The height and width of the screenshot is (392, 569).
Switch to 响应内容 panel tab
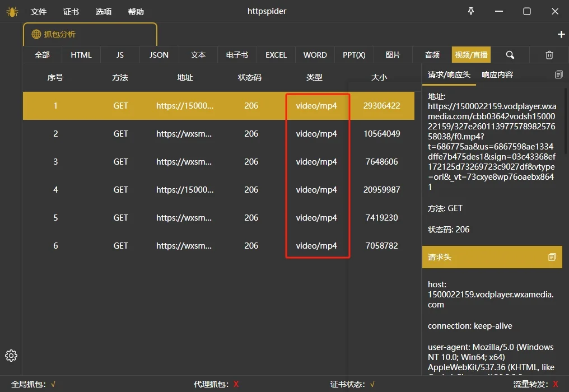(x=497, y=75)
